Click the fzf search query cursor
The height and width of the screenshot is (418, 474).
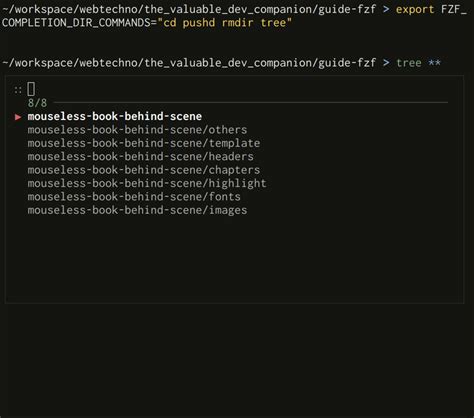[31, 89]
